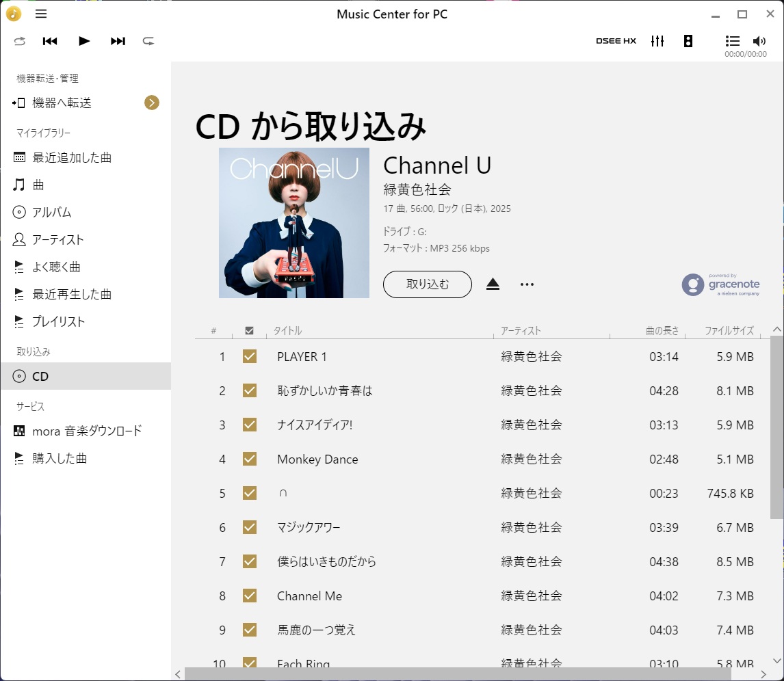Click the gracenote logo
Viewport: 784px width, 681px height.
[x=720, y=284]
